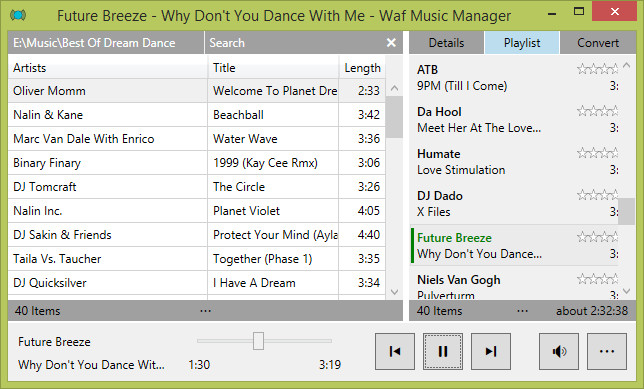Open library status bar ellipsis menu

[205, 311]
